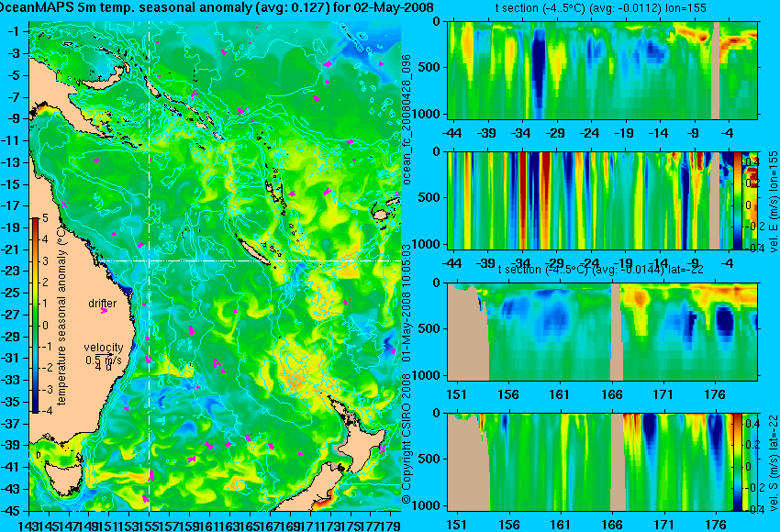Click the '-34' latitude label under the top section panel
The image size is (780, 532).
(x=521, y=133)
